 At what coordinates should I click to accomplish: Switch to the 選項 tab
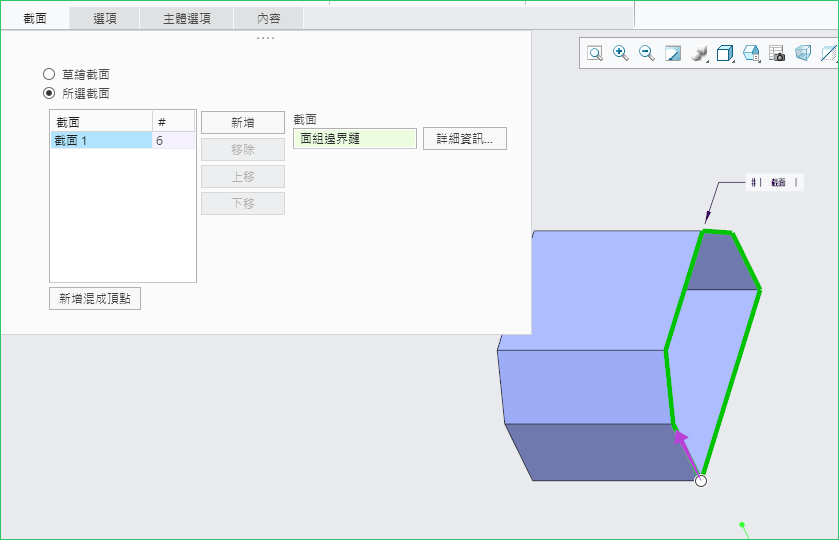tap(105, 18)
